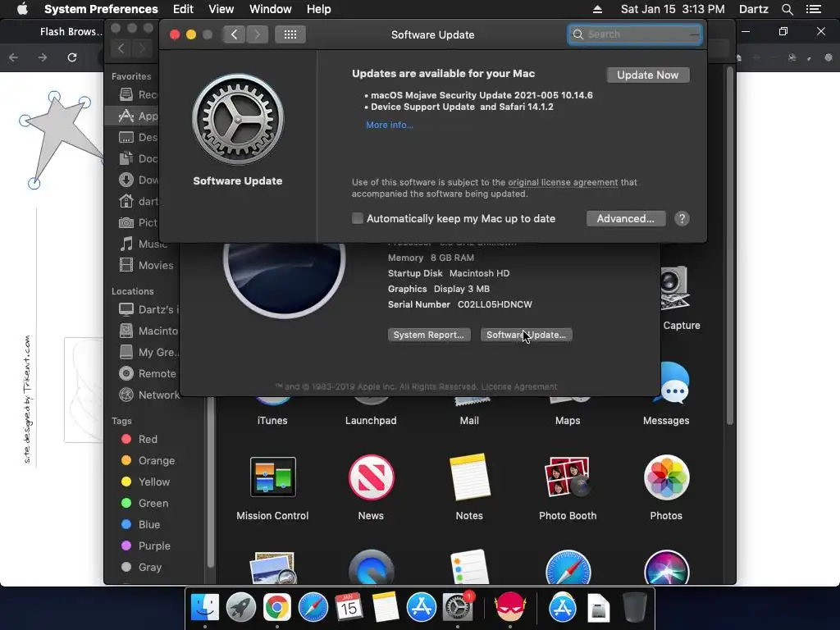
Task: Click the Search field in Software Update
Action: (x=635, y=34)
